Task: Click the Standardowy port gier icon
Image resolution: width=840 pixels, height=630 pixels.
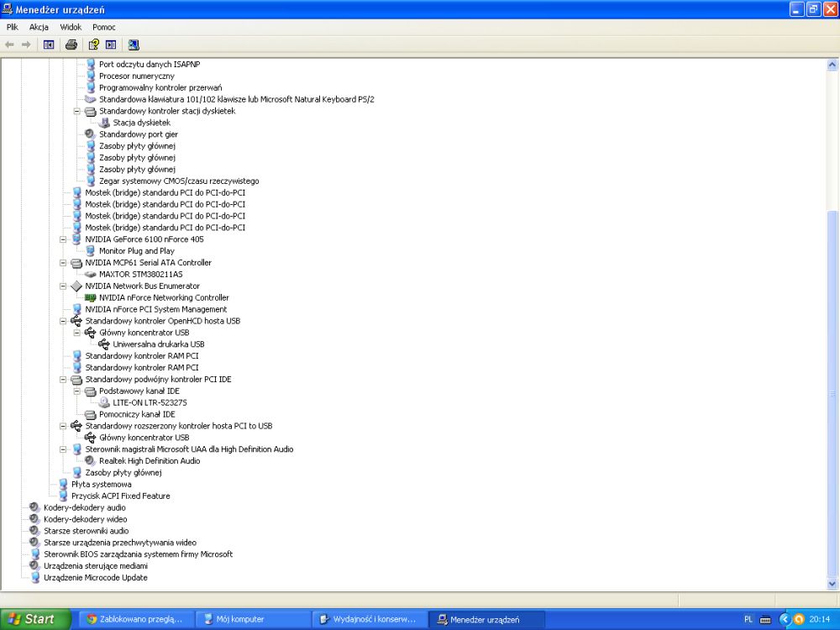Action: 90,134
